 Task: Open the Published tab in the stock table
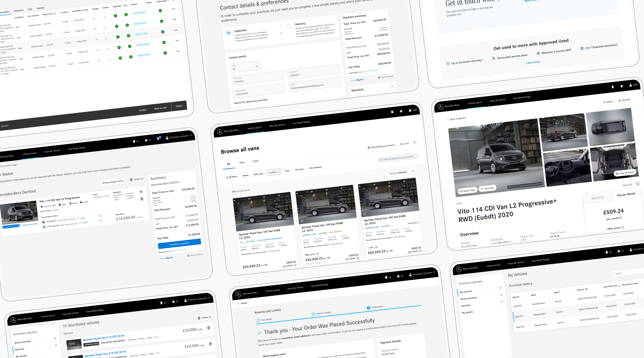(x=19, y=11)
